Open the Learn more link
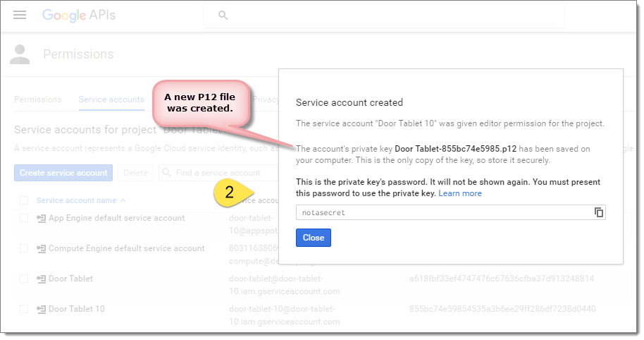 [x=460, y=193]
